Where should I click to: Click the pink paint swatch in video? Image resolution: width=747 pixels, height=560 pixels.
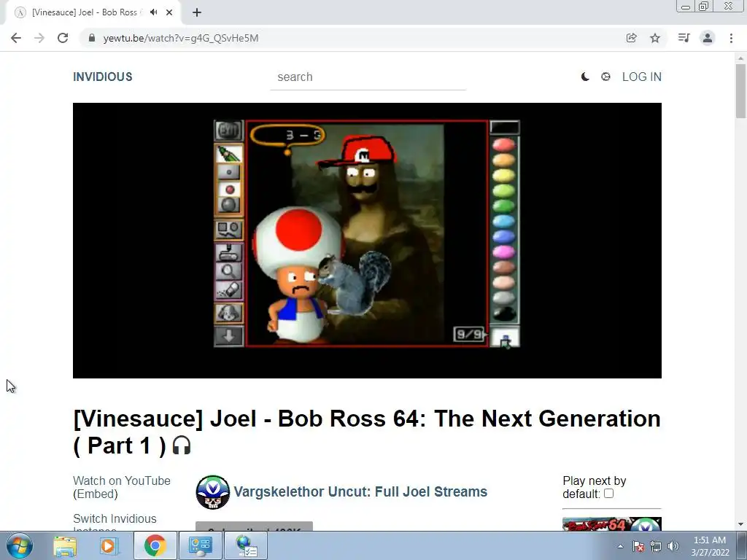(503, 252)
